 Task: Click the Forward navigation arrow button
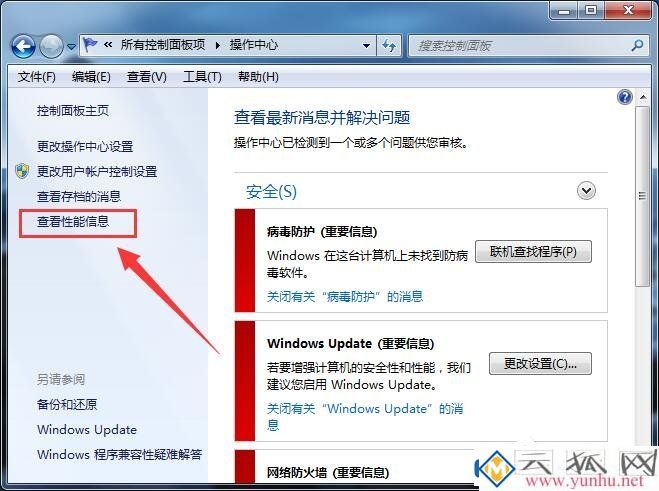pos(51,46)
